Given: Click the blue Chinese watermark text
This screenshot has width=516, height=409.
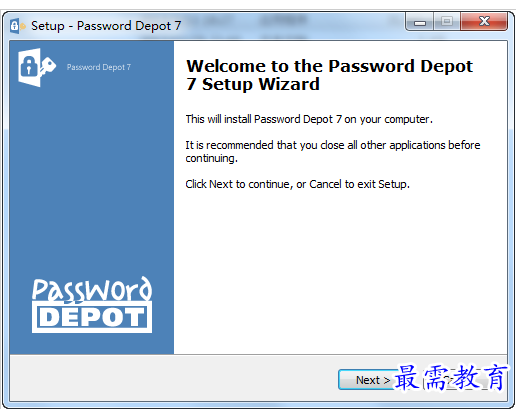Looking at the screenshot, I should click(451, 377).
